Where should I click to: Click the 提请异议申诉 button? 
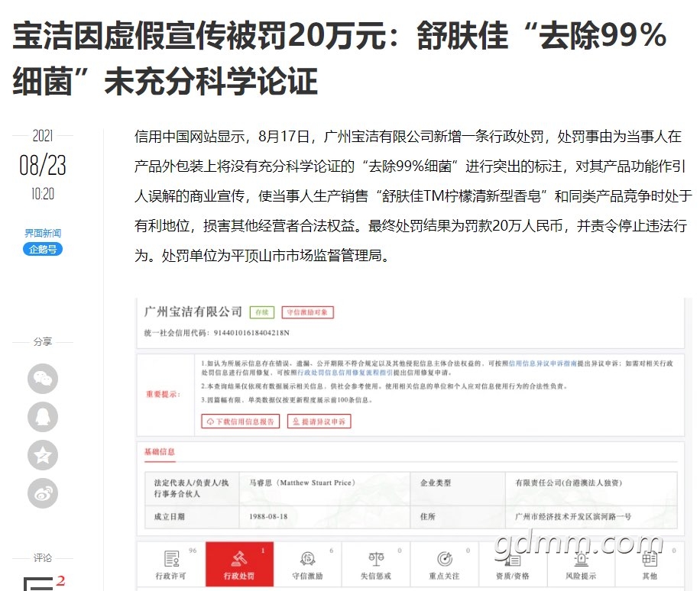pyautogui.click(x=319, y=421)
